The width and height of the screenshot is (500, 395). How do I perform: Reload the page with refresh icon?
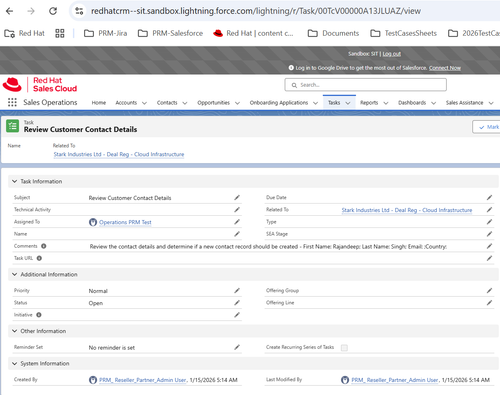click(53, 11)
